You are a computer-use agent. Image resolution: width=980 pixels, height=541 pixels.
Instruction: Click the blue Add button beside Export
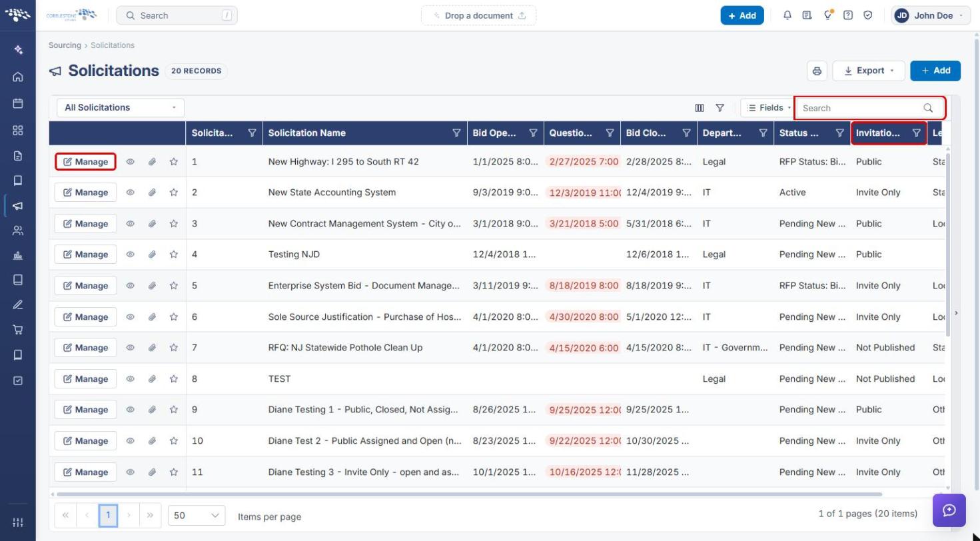(935, 71)
